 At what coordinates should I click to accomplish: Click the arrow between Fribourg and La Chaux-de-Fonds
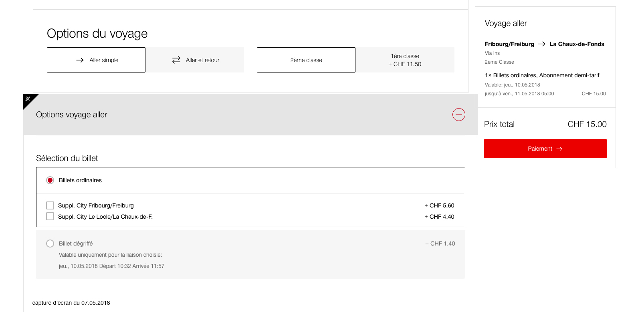point(542,44)
